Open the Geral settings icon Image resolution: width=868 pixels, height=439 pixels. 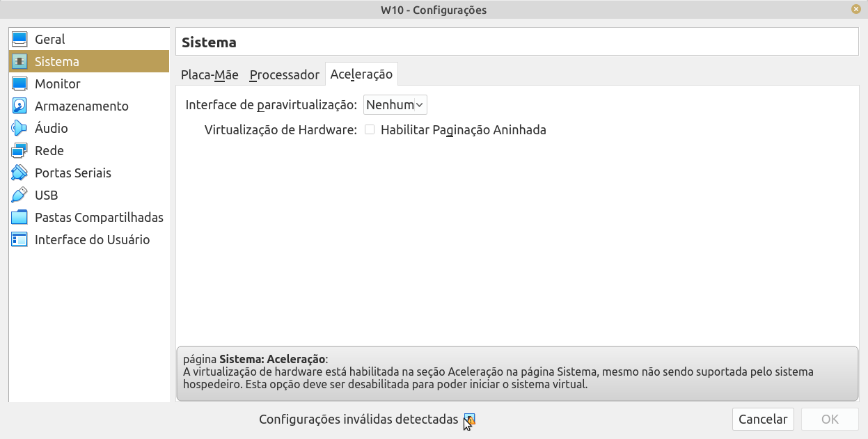coord(19,40)
